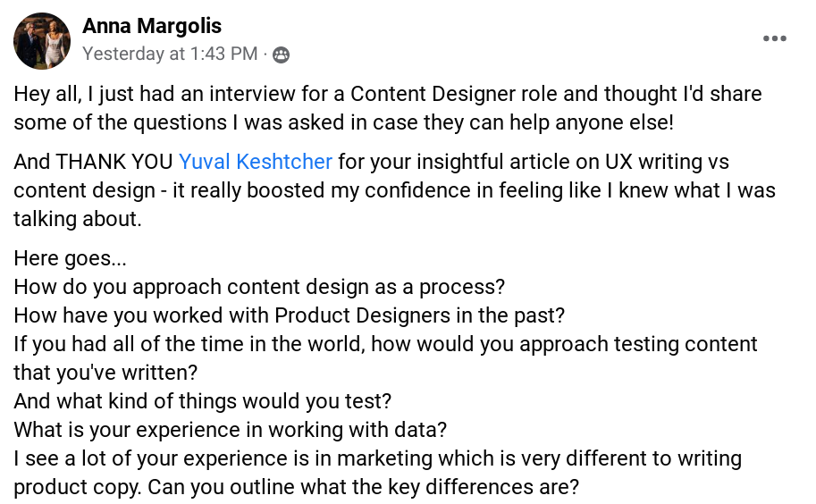This screenshot has height=504, width=816.
Task: Click the 'that you've written?' line
Action: click(105, 373)
